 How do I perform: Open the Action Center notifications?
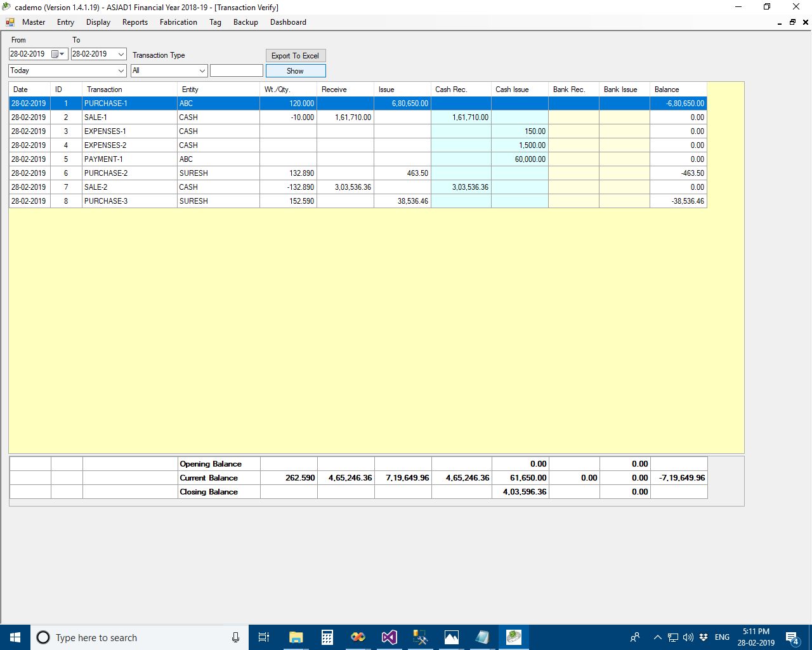(792, 637)
